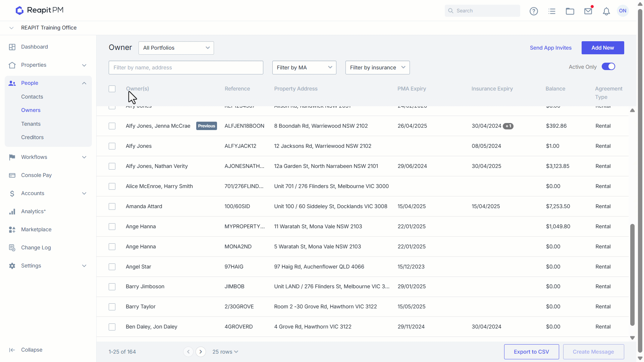
Task: Tick the select-all checkbox in table header
Action: pyautogui.click(x=112, y=89)
